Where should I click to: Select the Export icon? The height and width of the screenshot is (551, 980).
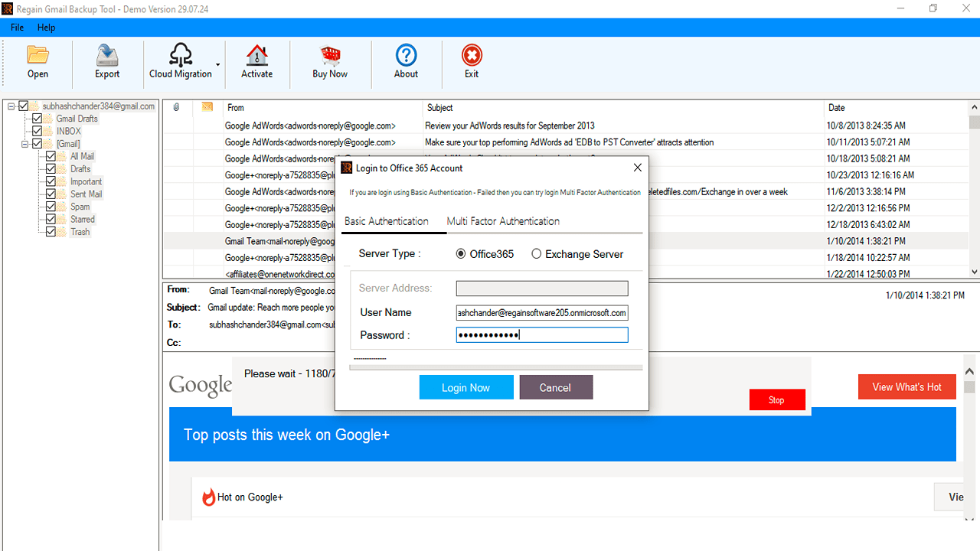pyautogui.click(x=106, y=61)
